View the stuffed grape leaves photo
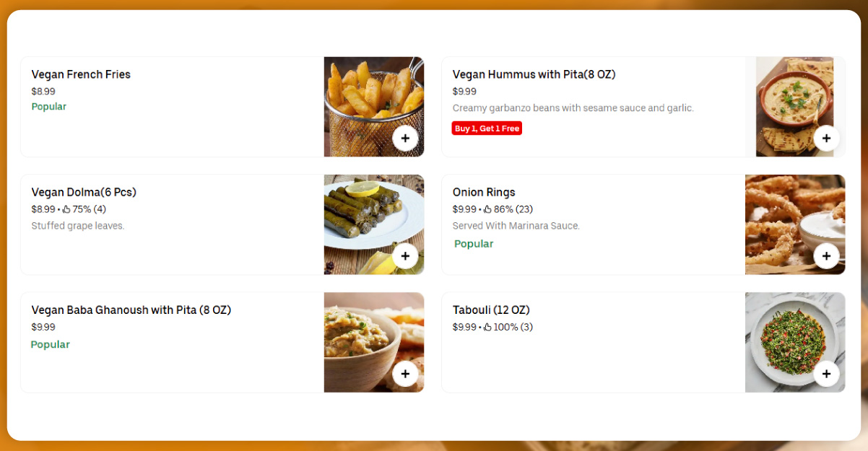 point(374,224)
